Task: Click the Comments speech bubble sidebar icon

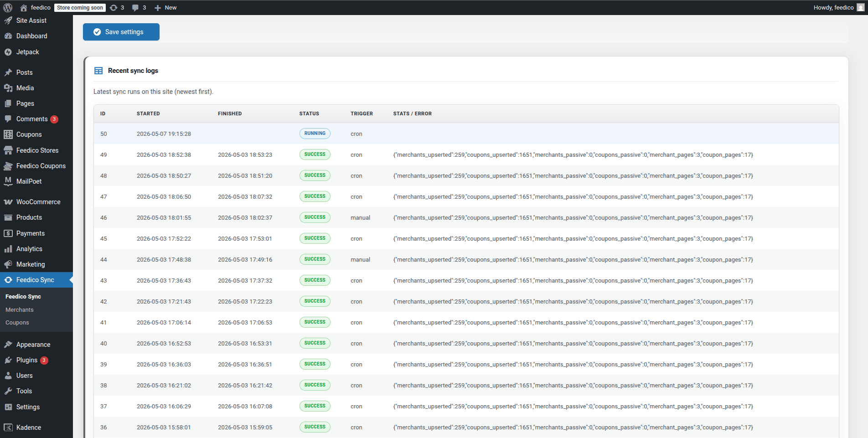Action: point(8,119)
